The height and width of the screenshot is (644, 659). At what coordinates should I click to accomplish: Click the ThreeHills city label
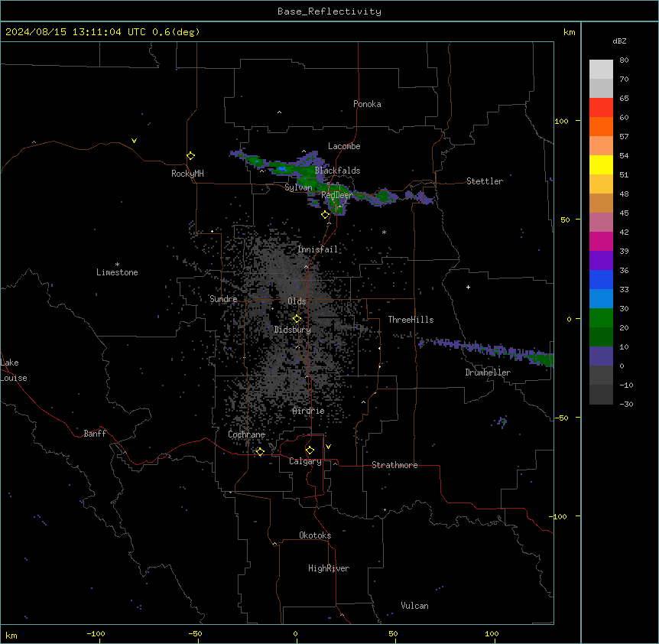[411, 320]
